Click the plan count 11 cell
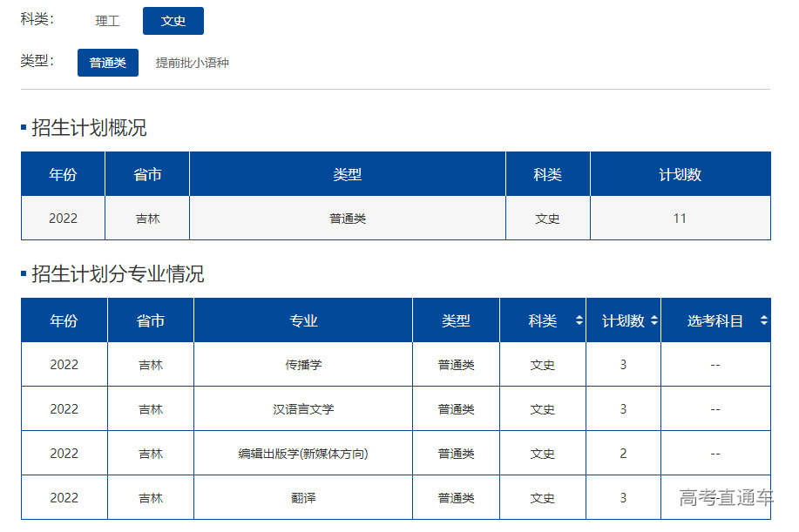 click(680, 219)
